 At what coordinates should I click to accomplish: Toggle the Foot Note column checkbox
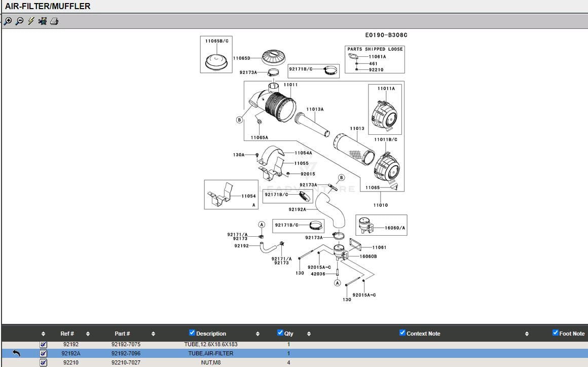556,333
